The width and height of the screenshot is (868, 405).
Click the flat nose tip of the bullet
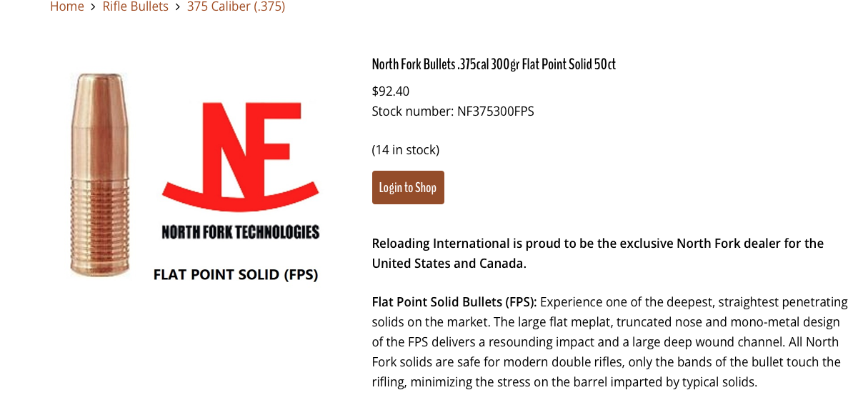click(x=99, y=77)
